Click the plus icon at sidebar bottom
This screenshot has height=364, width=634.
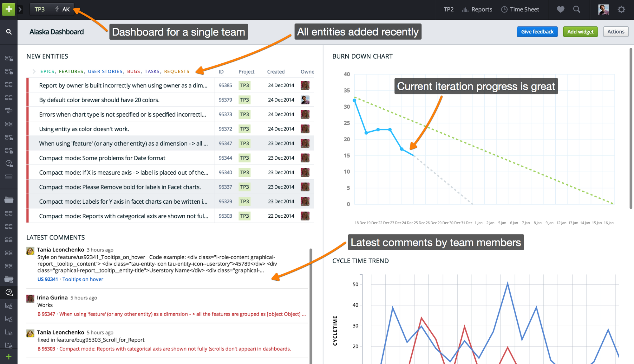click(9, 357)
